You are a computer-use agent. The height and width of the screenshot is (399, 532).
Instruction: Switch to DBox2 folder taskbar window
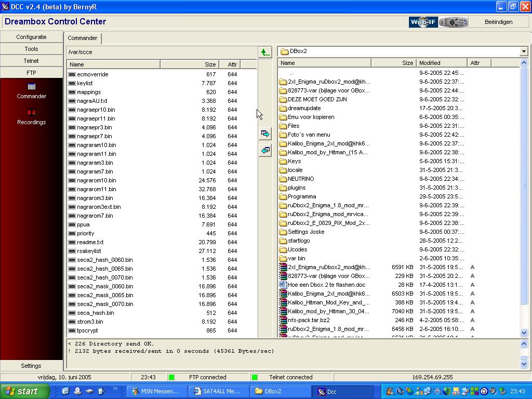(281, 391)
